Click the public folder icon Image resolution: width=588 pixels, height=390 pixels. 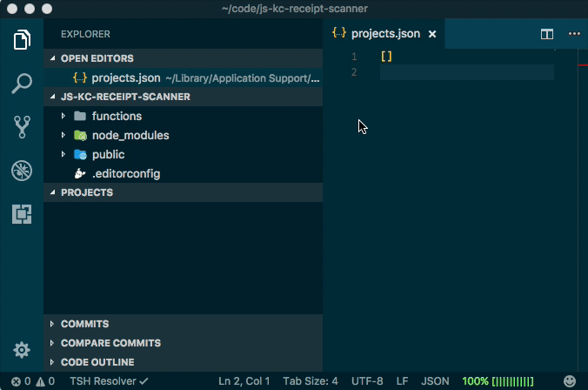(x=80, y=154)
